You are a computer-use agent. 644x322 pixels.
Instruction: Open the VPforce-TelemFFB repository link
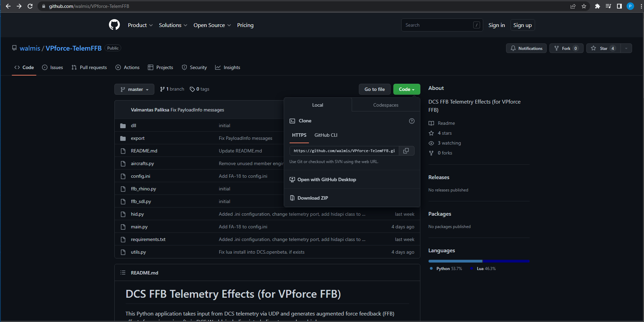click(74, 48)
